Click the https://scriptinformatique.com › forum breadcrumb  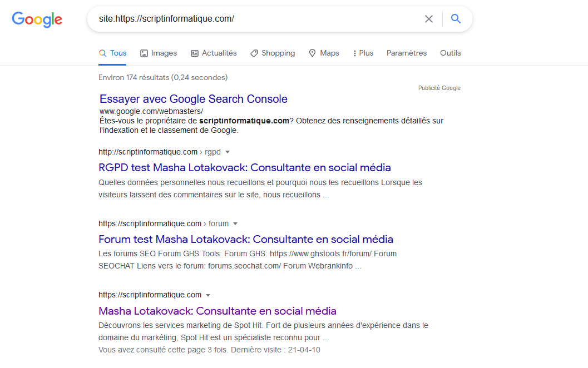click(x=164, y=223)
